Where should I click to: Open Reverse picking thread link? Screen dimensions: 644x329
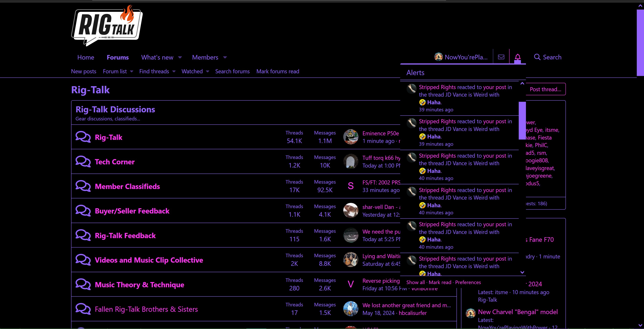[381, 281]
